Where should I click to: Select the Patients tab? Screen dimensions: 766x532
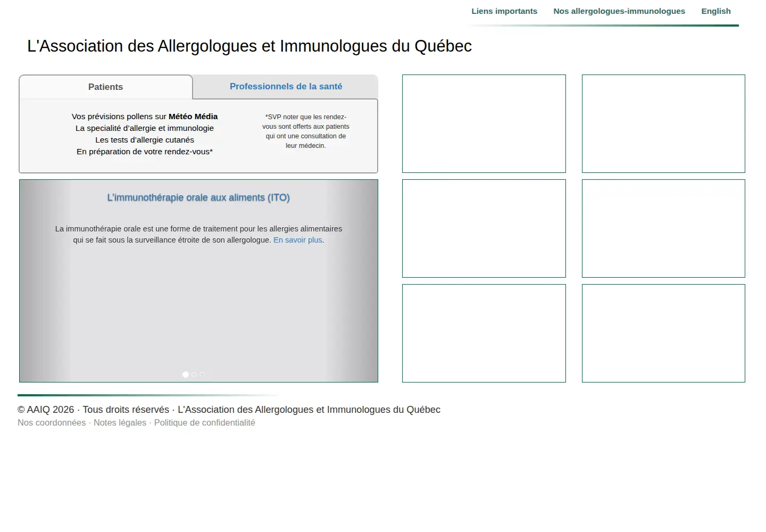point(105,87)
